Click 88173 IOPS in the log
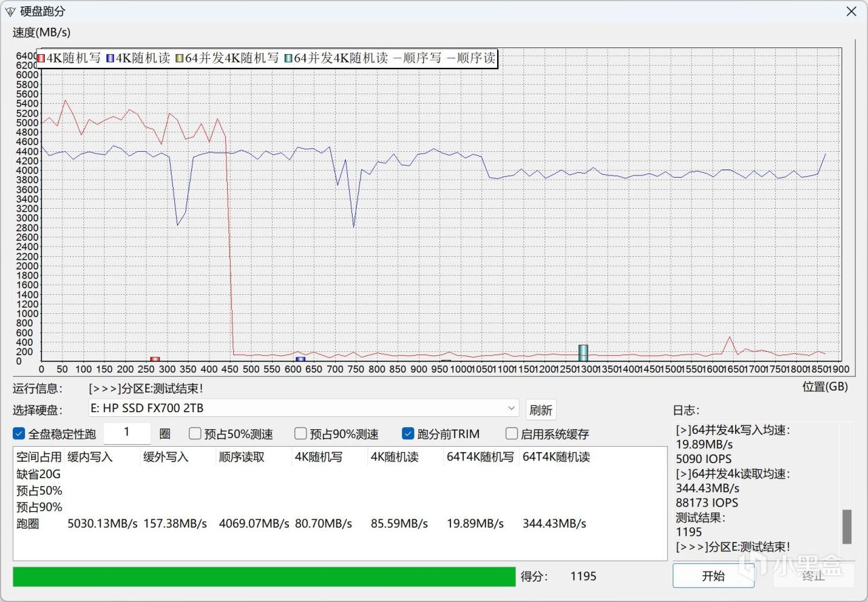The height and width of the screenshot is (602, 868). point(707,503)
